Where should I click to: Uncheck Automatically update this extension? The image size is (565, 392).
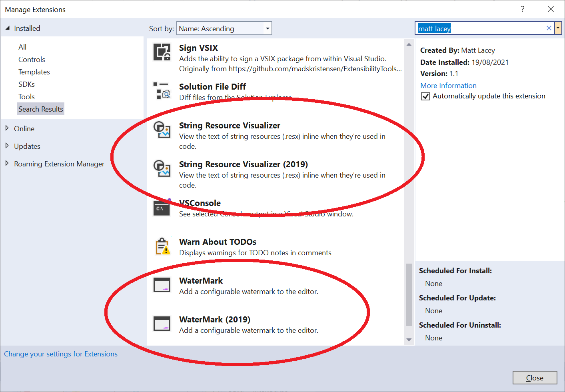pyautogui.click(x=425, y=96)
